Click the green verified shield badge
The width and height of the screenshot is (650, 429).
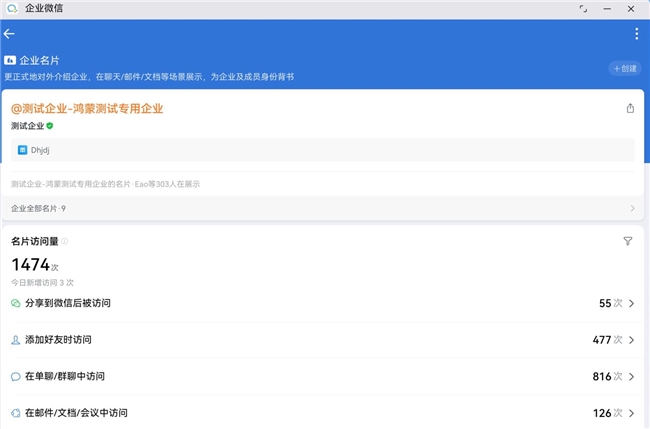tap(50, 126)
